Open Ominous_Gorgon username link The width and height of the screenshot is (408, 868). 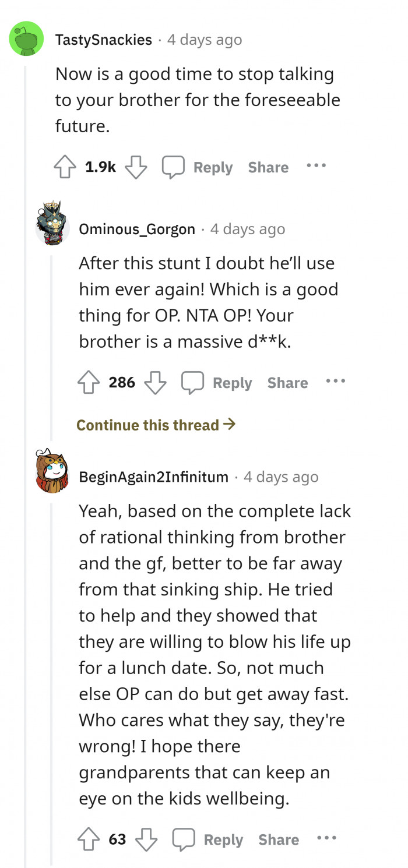(137, 229)
